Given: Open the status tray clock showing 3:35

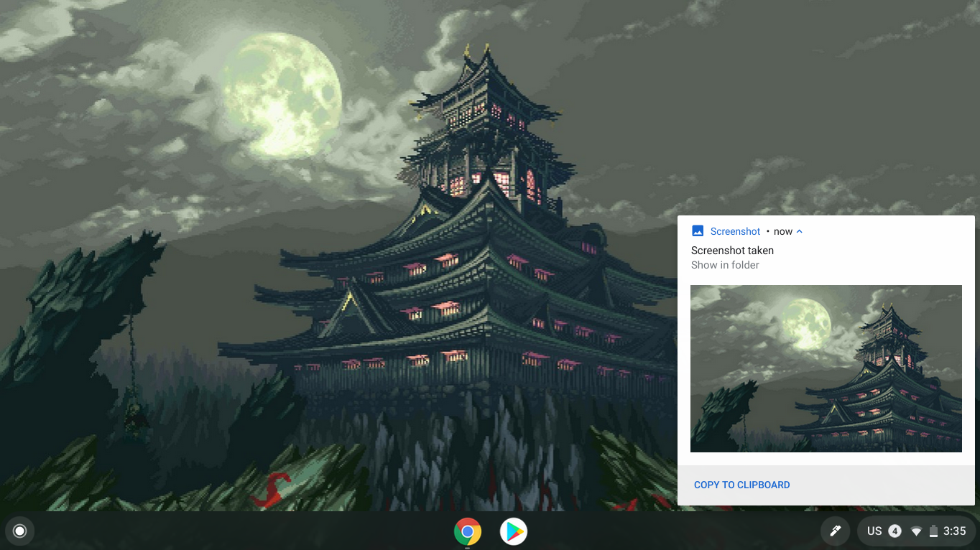Looking at the screenshot, I should (955, 531).
